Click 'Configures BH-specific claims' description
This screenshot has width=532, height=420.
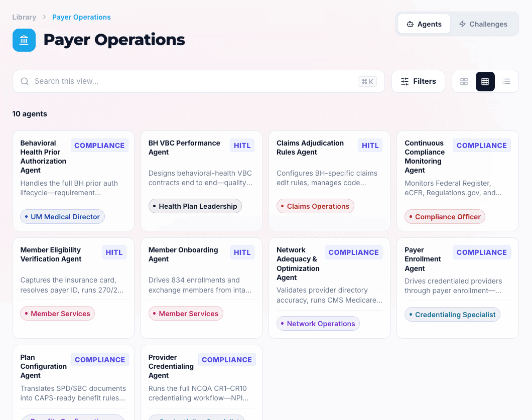(327, 178)
